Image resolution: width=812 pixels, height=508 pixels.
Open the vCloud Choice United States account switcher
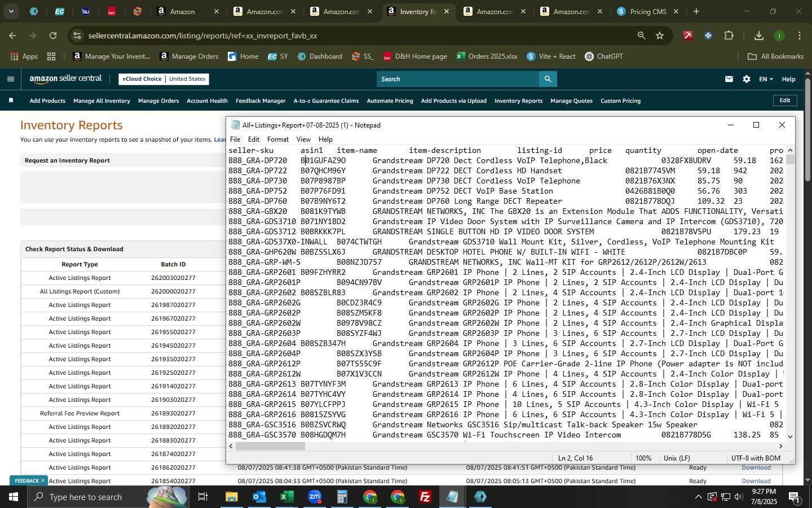[x=164, y=79]
